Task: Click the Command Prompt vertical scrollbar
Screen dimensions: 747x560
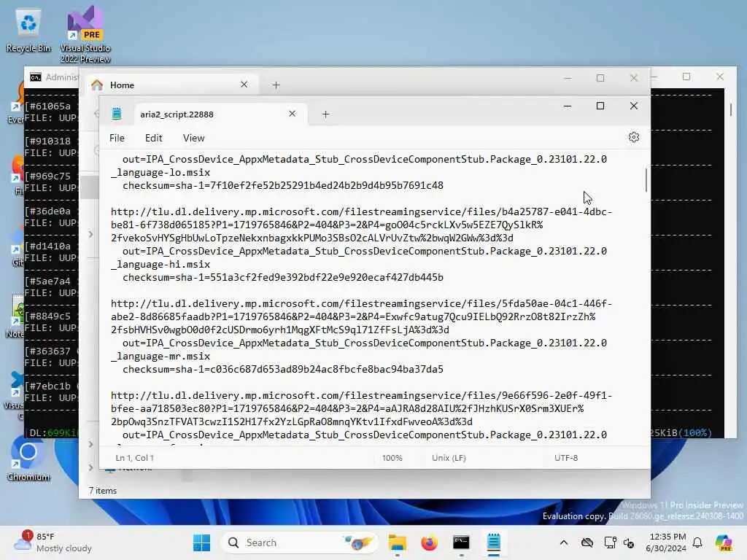Action: tap(730, 109)
